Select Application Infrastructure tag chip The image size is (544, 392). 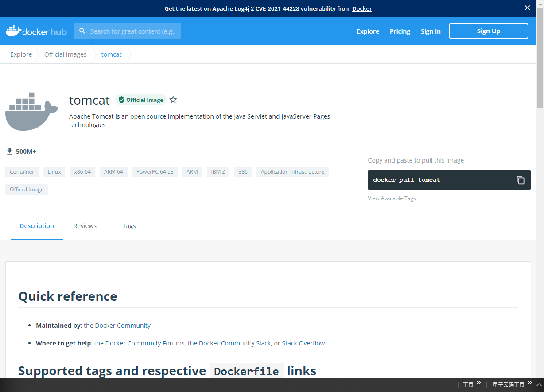click(292, 172)
